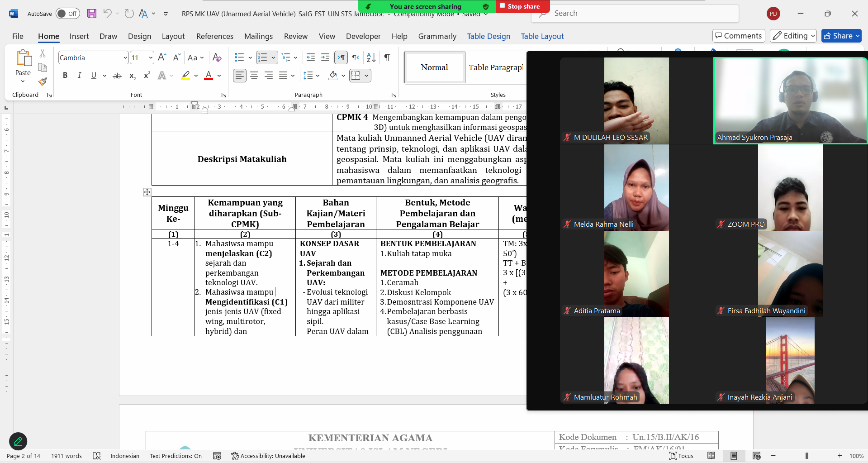
Task: Click the Sort icon
Action: click(x=371, y=57)
